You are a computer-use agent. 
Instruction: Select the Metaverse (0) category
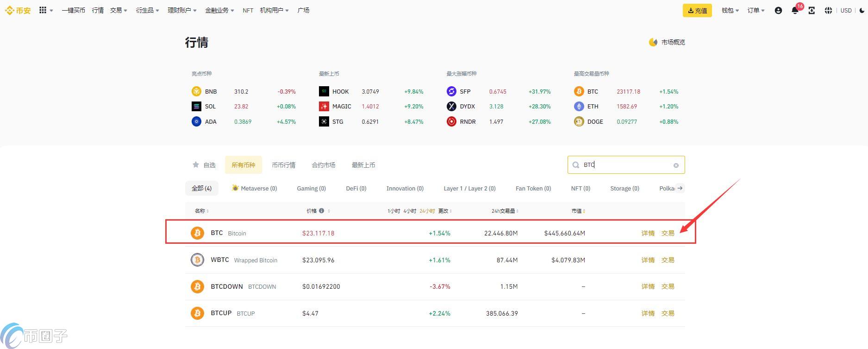255,188
